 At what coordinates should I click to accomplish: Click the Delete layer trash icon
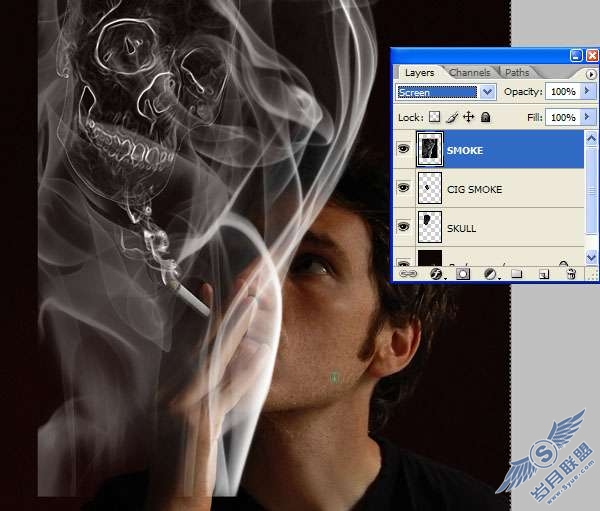571,274
